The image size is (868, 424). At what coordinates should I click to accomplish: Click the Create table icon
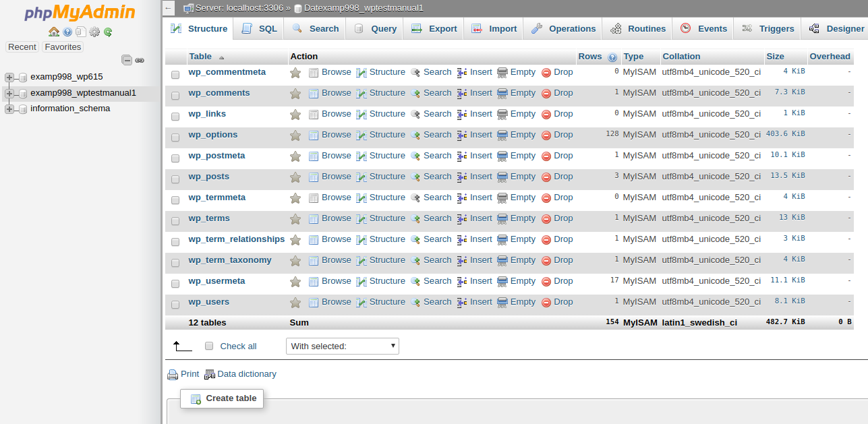[x=196, y=399]
